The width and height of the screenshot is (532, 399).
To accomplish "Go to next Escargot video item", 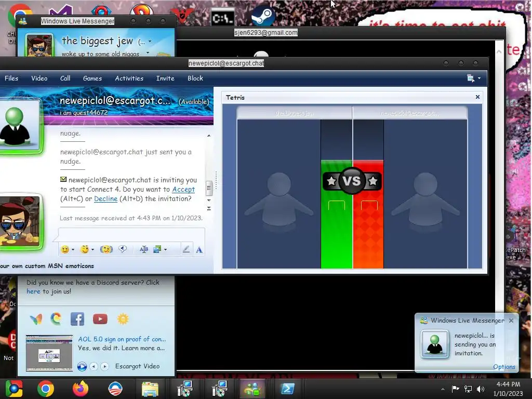I will tap(105, 366).
